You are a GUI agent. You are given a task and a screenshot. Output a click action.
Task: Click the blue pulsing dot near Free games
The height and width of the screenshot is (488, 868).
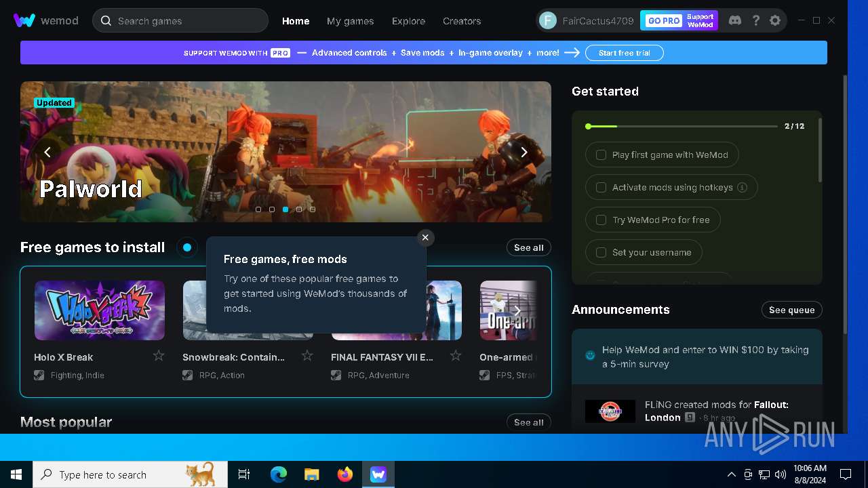coord(187,247)
